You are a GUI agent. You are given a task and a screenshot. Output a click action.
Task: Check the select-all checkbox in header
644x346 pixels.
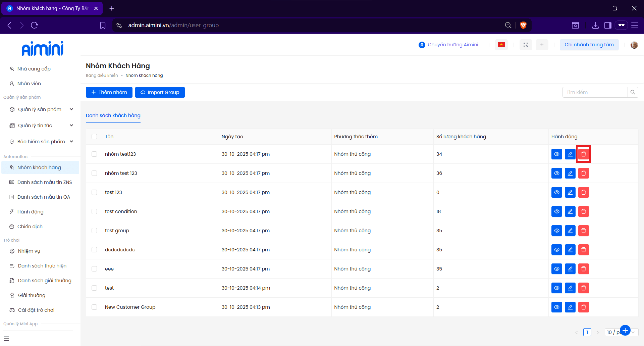(x=94, y=137)
